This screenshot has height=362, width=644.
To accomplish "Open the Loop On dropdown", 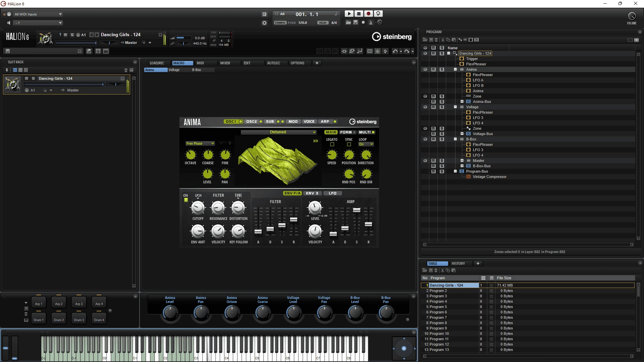I will coord(366,144).
